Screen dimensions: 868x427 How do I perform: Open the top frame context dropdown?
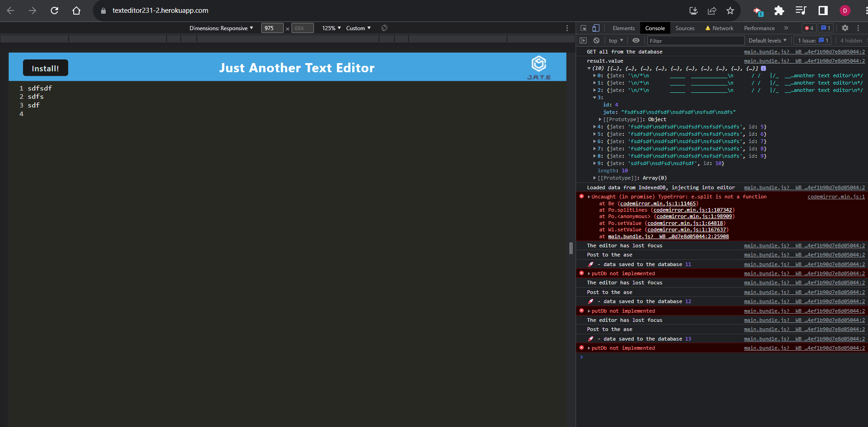[615, 40]
